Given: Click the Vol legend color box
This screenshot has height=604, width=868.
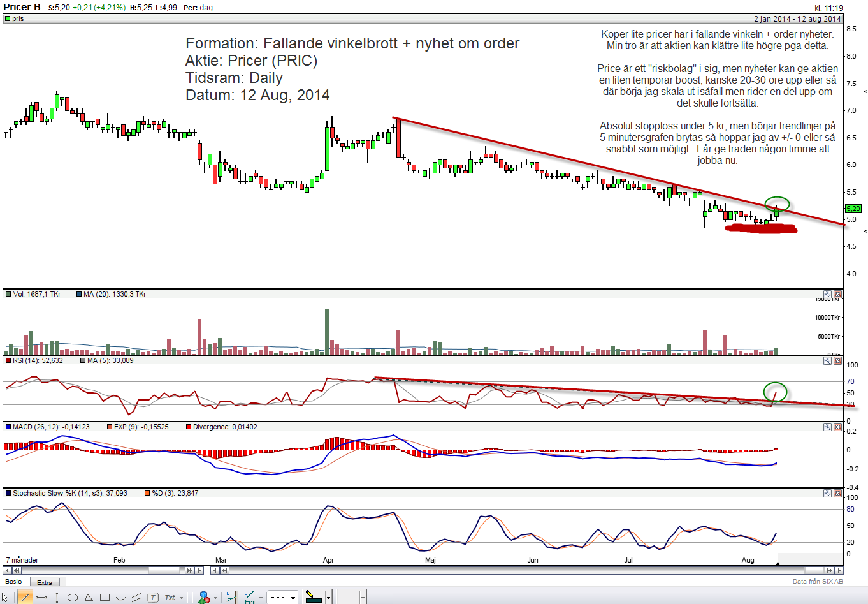Looking at the screenshot, I should 8,294.
